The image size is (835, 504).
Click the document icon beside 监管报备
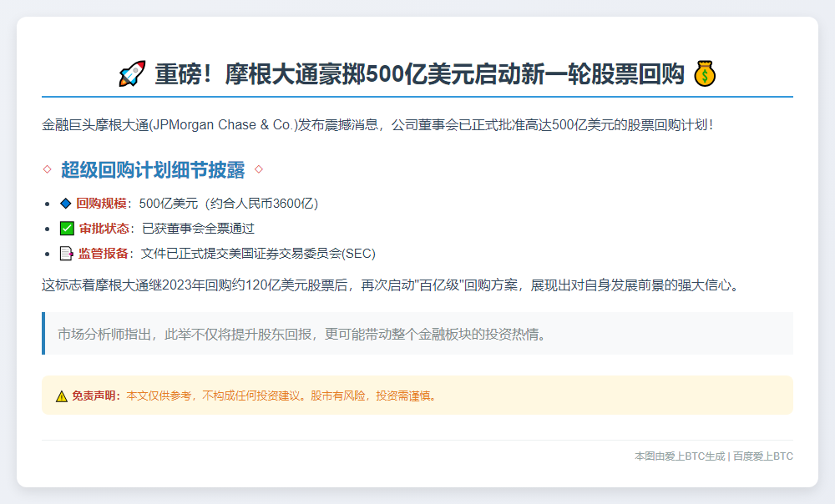(x=67, y=254)
